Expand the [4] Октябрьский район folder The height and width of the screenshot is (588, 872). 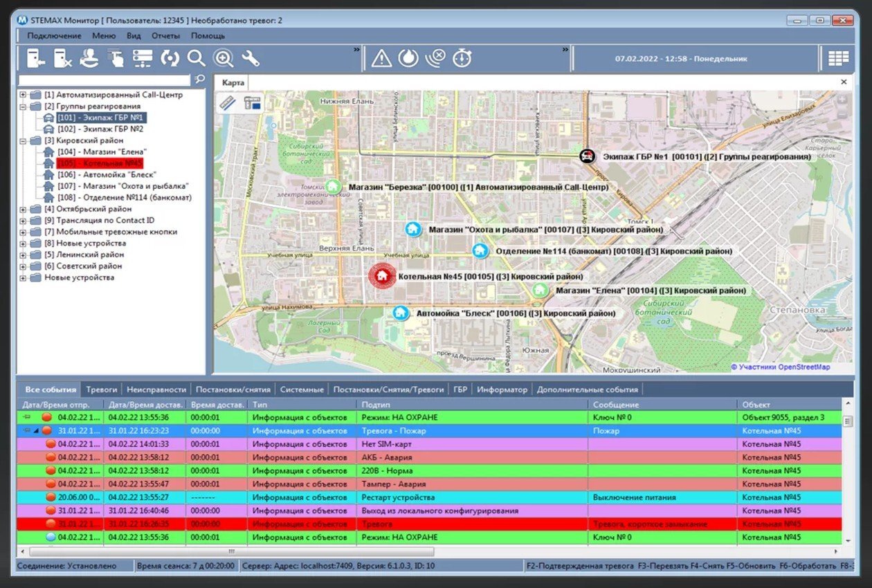coord(23,209)
